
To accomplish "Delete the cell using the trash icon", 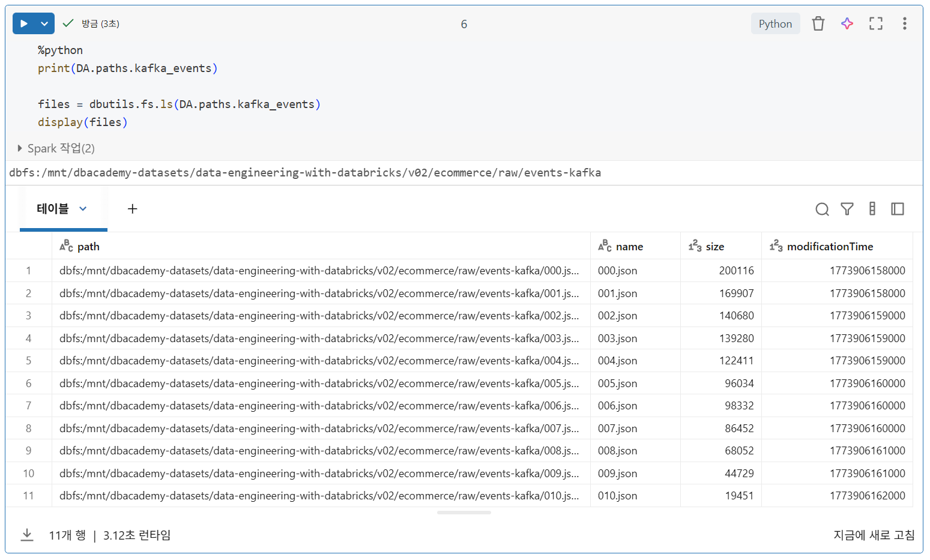I will coord(818,23).
